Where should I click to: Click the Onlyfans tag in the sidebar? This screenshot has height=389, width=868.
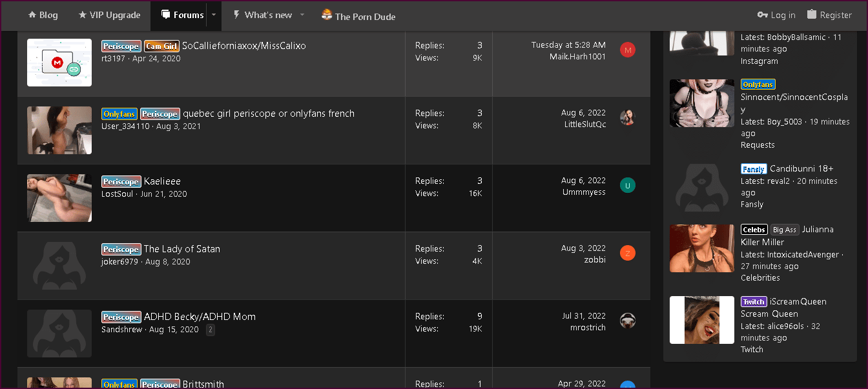[x=758, y=85]
